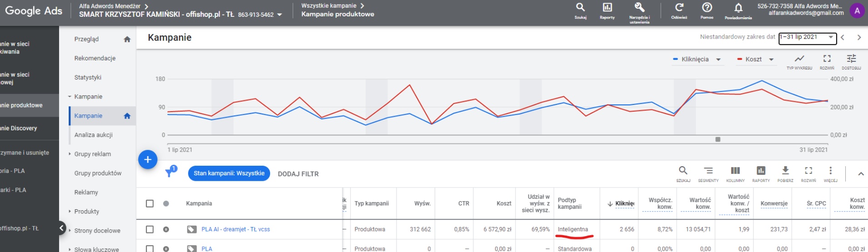The image size is (868, 252).
Task: Expand the Koszt metric dropdown
Action: tap(755, 59)
